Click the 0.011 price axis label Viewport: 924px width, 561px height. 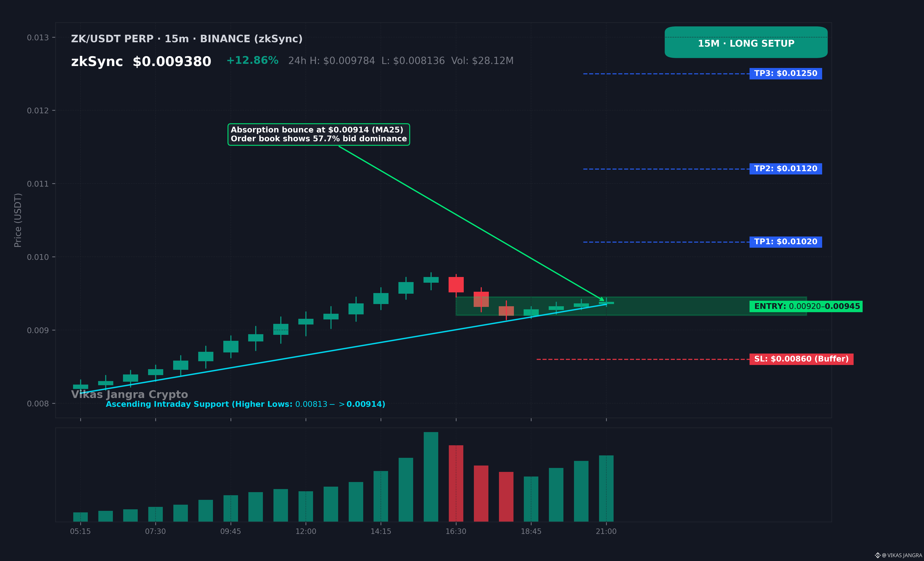pos(38,184)
